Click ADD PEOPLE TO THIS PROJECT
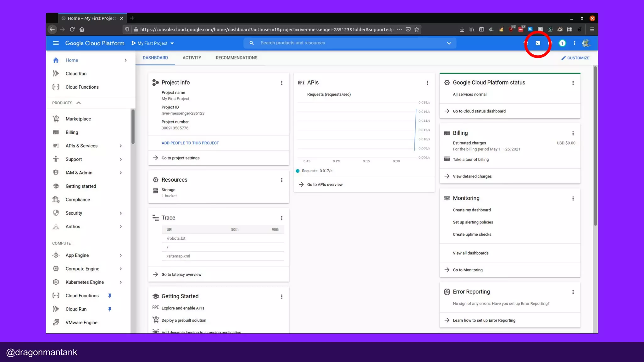Viewport: 644px width, 362px height. pos(190,143)
